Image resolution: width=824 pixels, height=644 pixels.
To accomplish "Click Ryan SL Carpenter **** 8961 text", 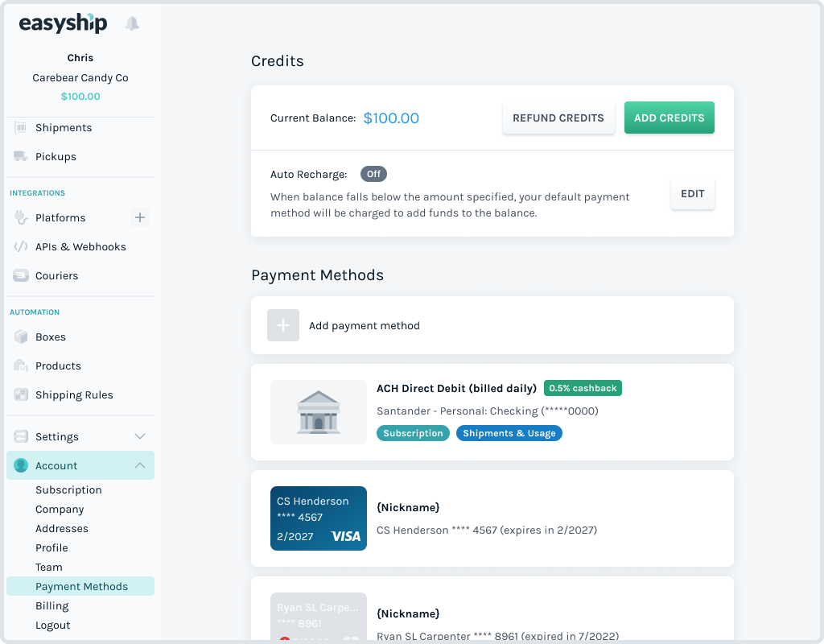I will tap(497, 635).
